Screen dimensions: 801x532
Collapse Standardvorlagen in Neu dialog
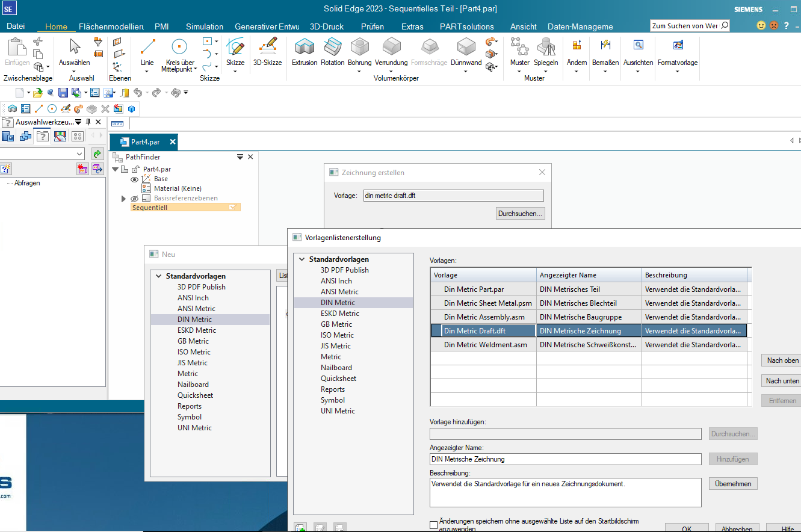coord(159,276)
